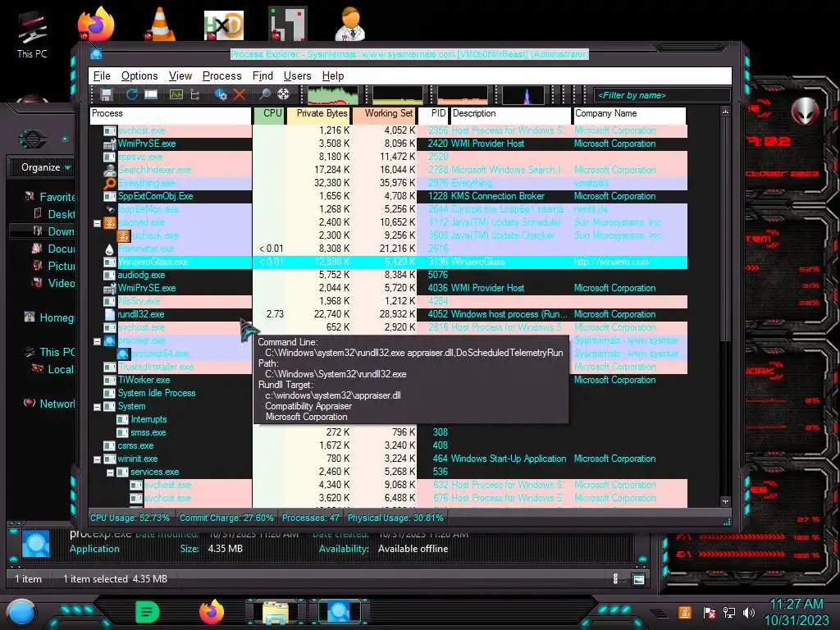
Task: Open the green notes app on taskbar
Action: click(148, 612)
